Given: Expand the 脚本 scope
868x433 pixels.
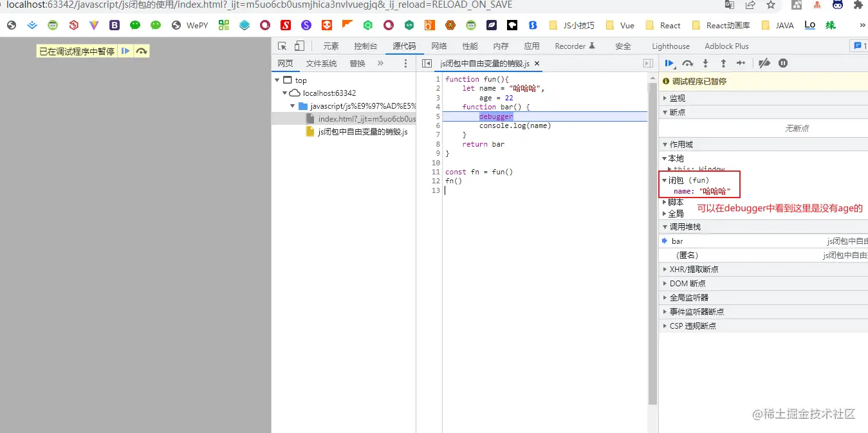Looking at the screenshot, I should tap(665, 202).
